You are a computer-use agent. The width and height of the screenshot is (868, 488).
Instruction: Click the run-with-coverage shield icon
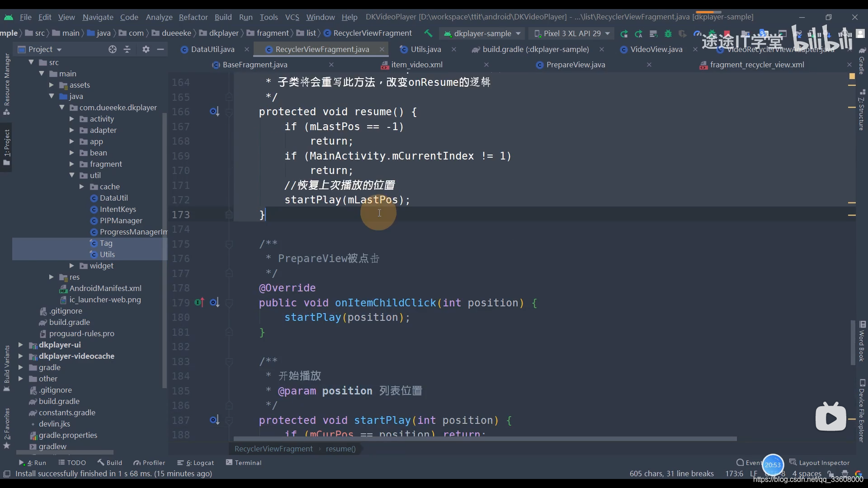(683, 33)
